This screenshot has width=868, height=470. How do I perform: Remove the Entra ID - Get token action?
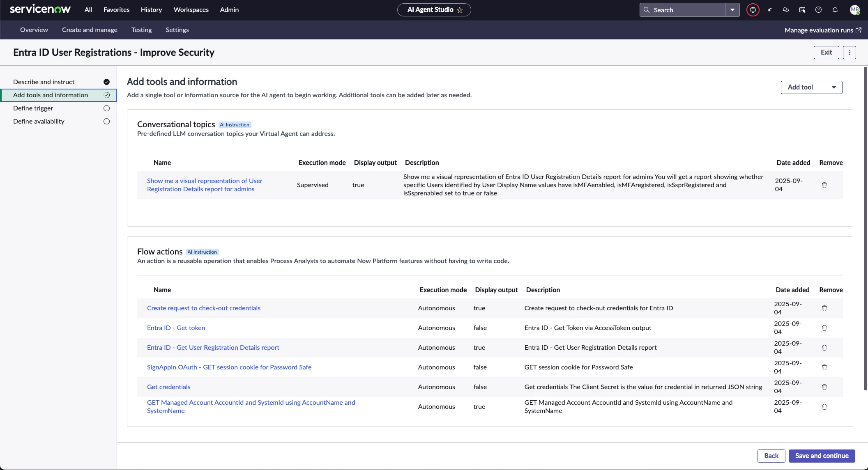coord(824,328)
